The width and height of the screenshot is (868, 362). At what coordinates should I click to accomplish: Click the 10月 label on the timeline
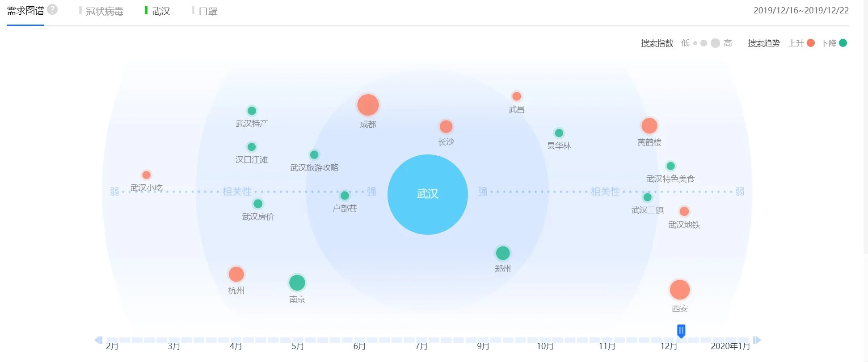545,346
